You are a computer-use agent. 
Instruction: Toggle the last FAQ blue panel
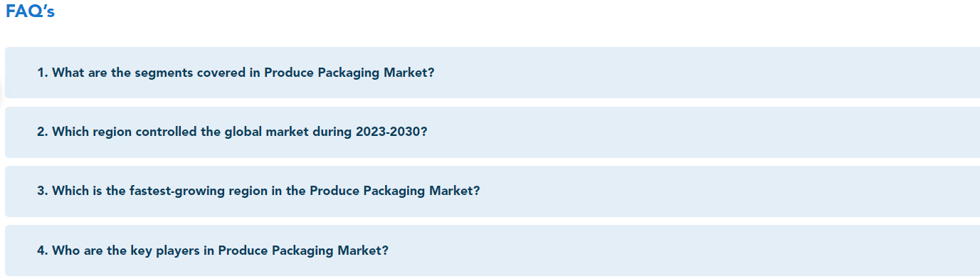tap(492, 251)
